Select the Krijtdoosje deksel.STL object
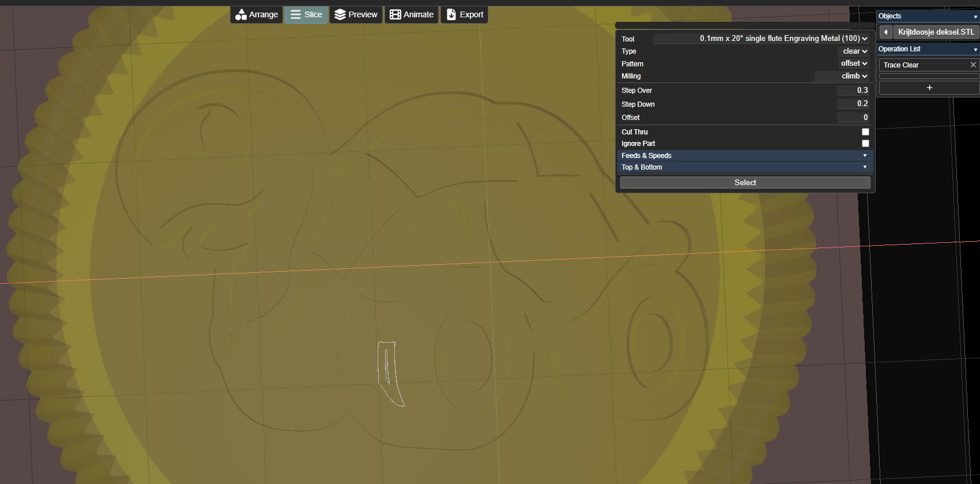The width and height of the screenshot is (980, 484). coord(936,32)
